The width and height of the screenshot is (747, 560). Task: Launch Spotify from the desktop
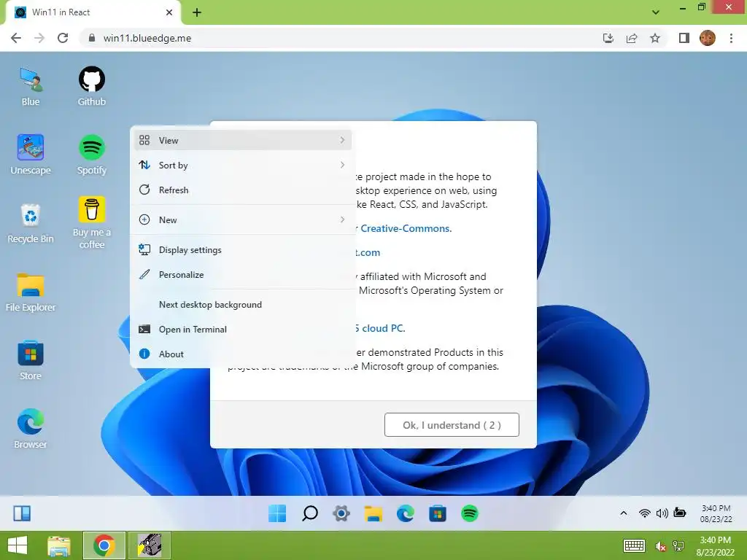[x=91, y=155]
